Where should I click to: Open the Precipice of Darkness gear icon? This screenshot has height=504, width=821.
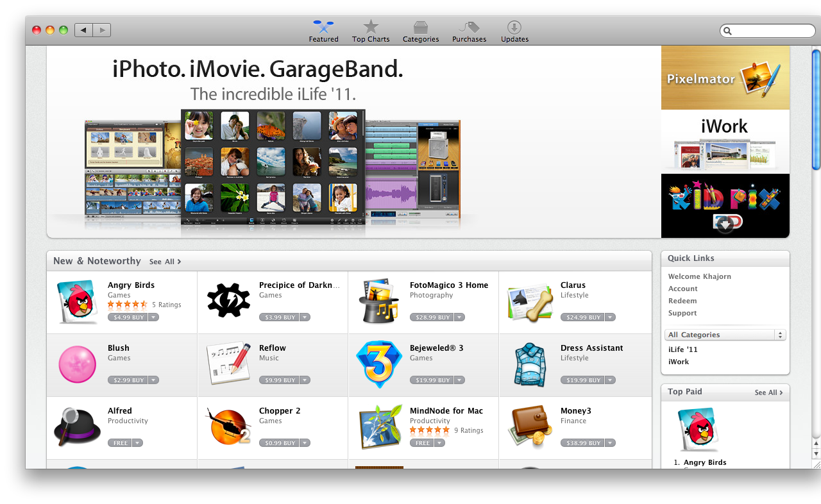[228, 300]
